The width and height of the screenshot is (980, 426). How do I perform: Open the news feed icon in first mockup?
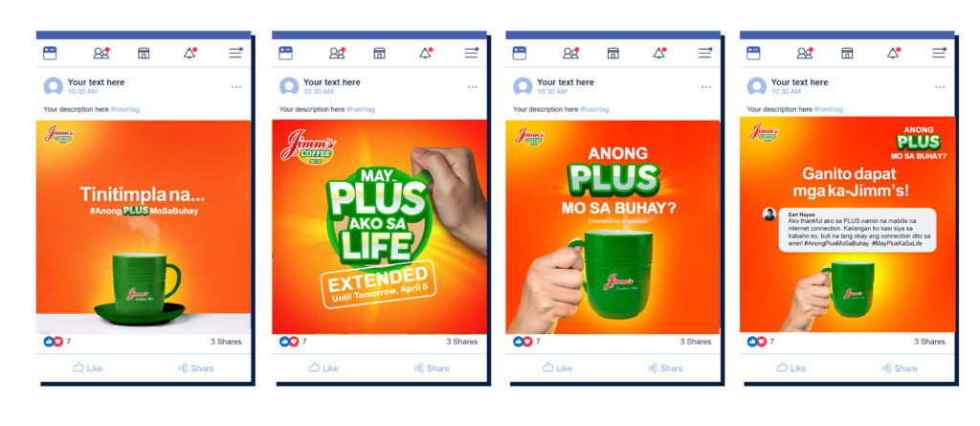tap(50, 54)
